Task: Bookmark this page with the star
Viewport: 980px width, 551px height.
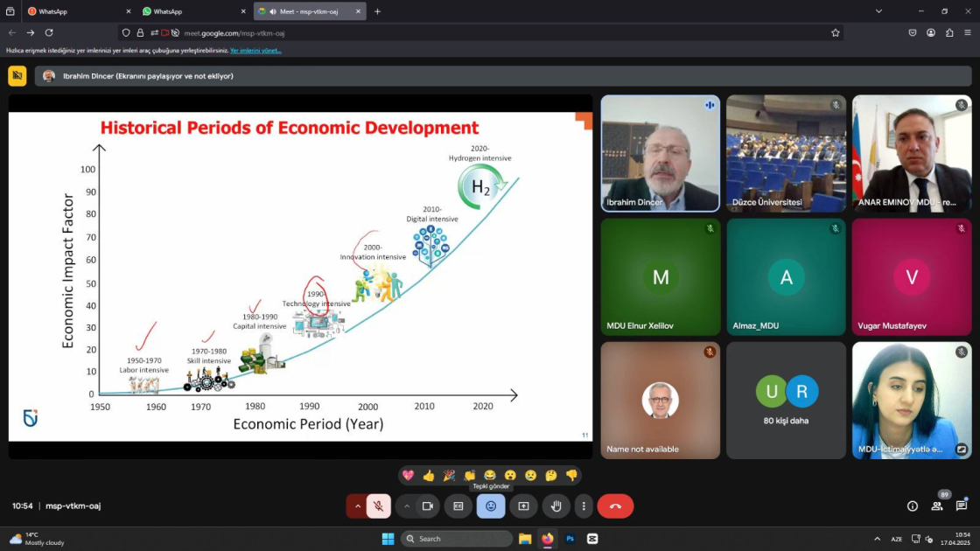Action: pyautogui.click(x=835, y=33)
